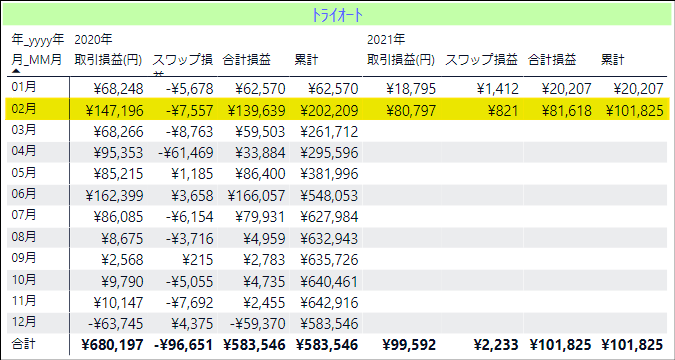
Task: Click the -¥7,692 swap cell in 11月
Action: (189, 302)
